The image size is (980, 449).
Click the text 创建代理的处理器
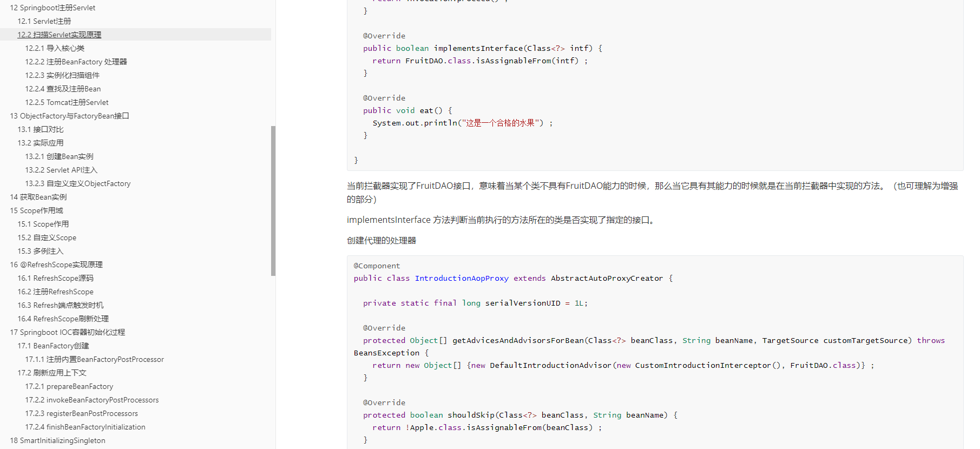[382, 241]
